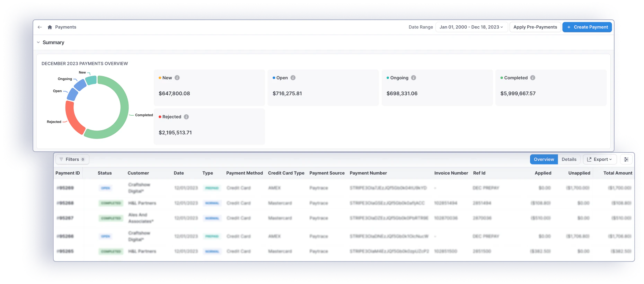The image size is (644, 284).
Task: Click the teal New donut segment
Action: coord(91,80)
